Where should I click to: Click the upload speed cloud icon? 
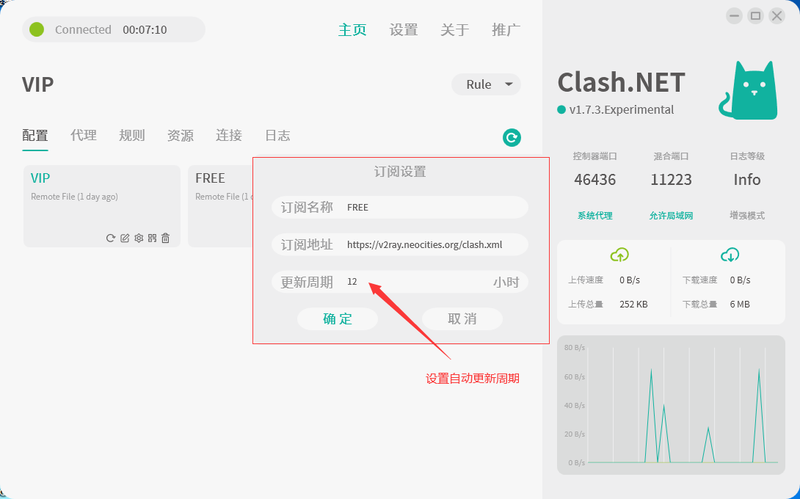619,255
